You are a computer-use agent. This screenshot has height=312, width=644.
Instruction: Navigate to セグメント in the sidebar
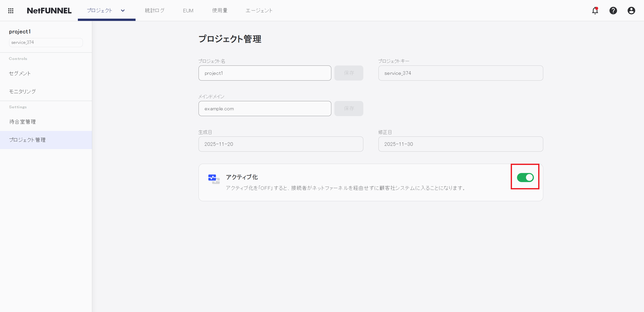(20, 73)
